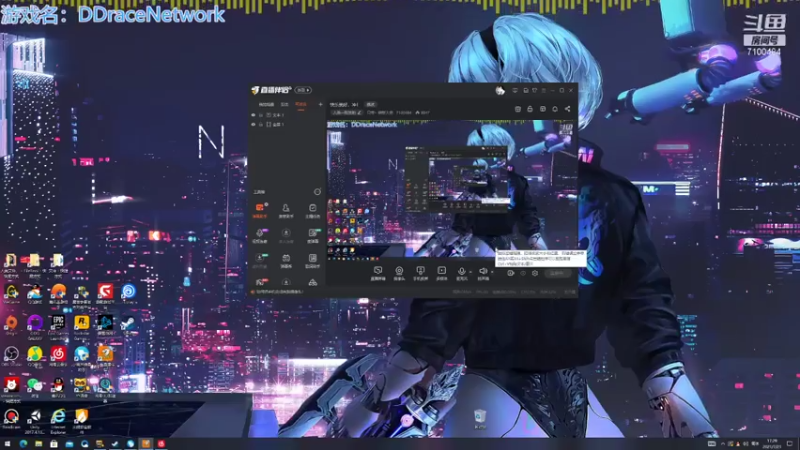The height and width of the screenshot is (450, 800).
Task: Open Internet Explorer desktop shortcut
Action: [58, 420]
